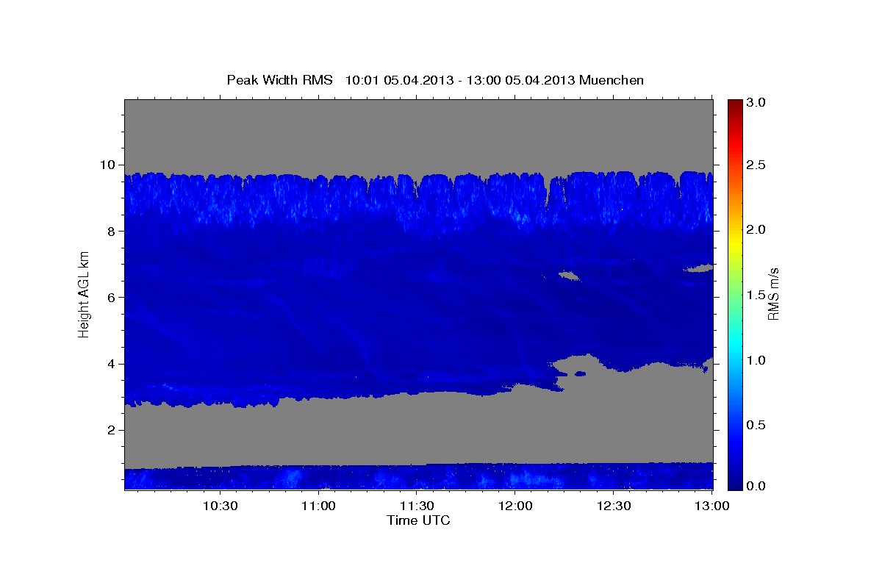Click 'Muenchen' in the plot title

point(612,80)
